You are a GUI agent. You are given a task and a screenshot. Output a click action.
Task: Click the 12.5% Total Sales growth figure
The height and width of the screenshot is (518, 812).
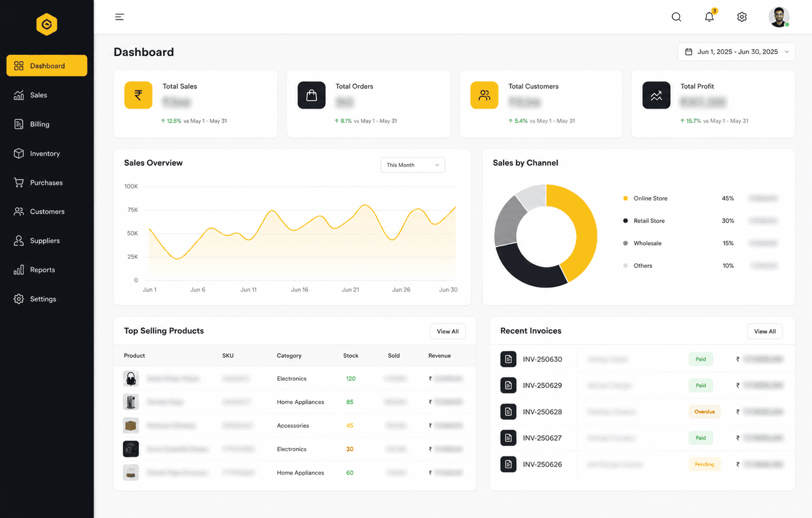pos(174,121)
